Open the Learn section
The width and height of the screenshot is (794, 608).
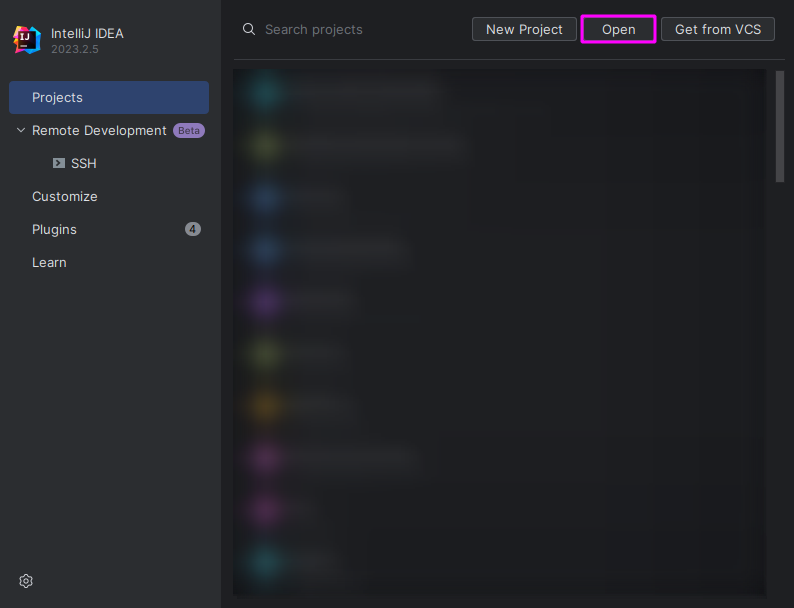coord(49,262)
